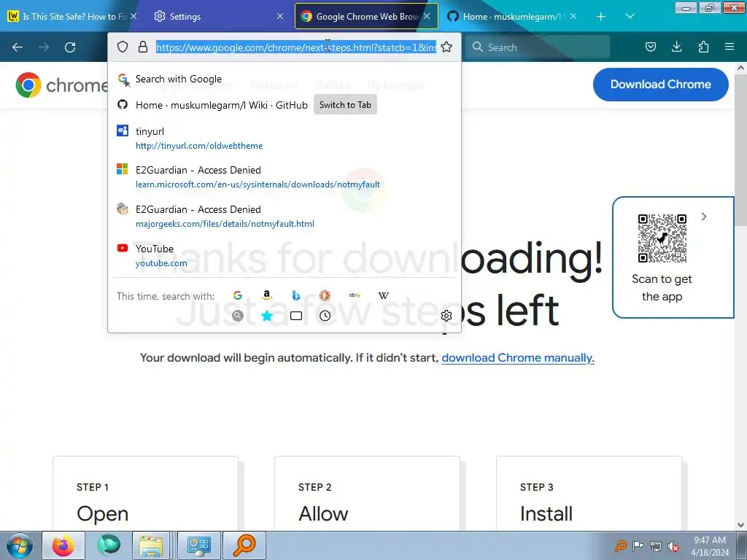Search this time with Google icon
This screenshot has height=560, width=747.
click(x=238, y=295)
